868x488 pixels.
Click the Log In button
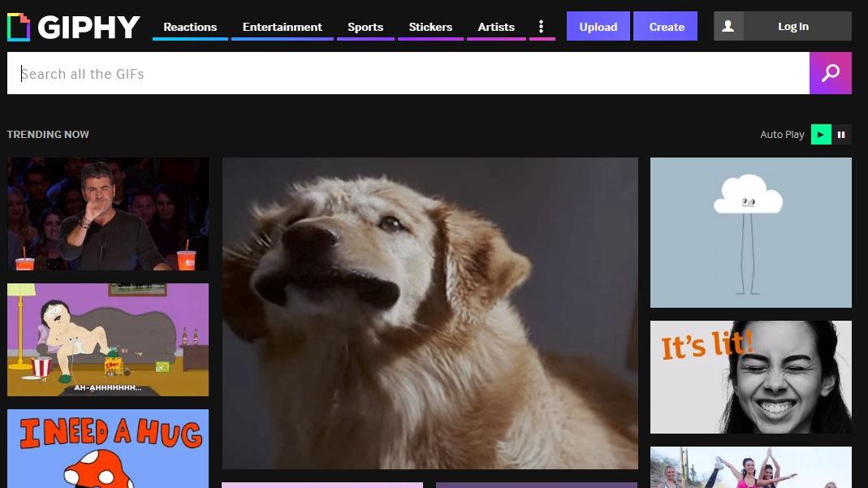(793, 26)
